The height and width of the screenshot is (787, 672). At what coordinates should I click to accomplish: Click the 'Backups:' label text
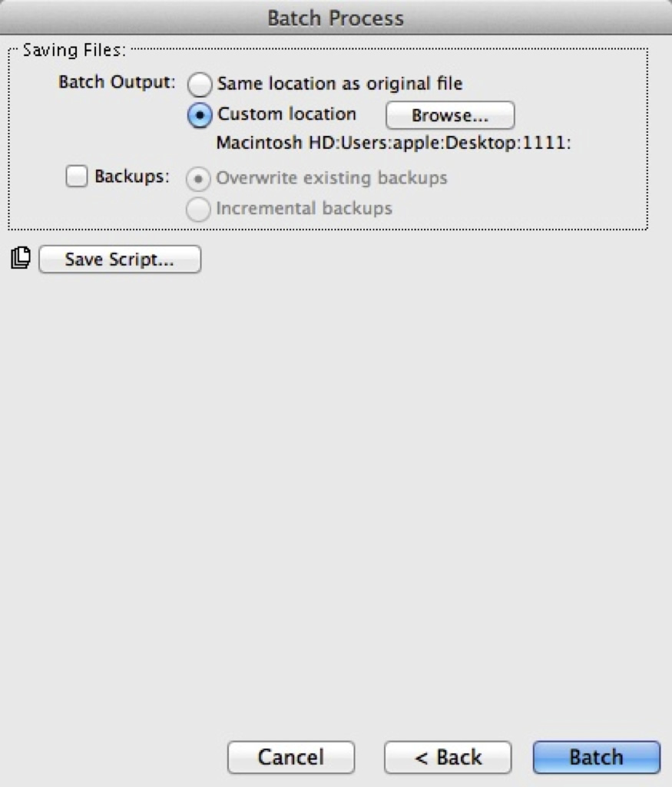[132, 177]
